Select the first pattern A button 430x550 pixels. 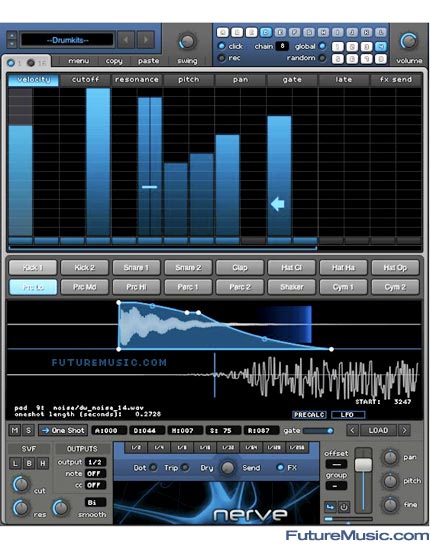[223, 32]
